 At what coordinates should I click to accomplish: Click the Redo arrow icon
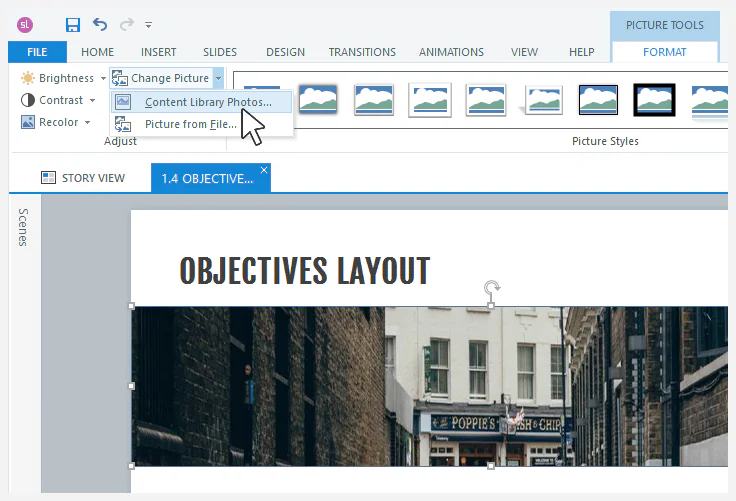(x=127, y=24)
